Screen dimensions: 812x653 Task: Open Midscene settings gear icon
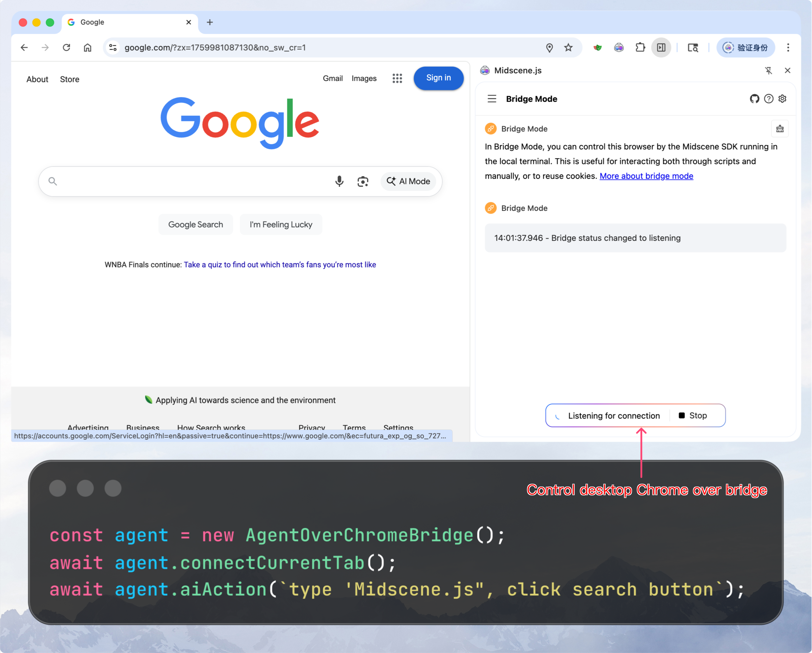782,99
